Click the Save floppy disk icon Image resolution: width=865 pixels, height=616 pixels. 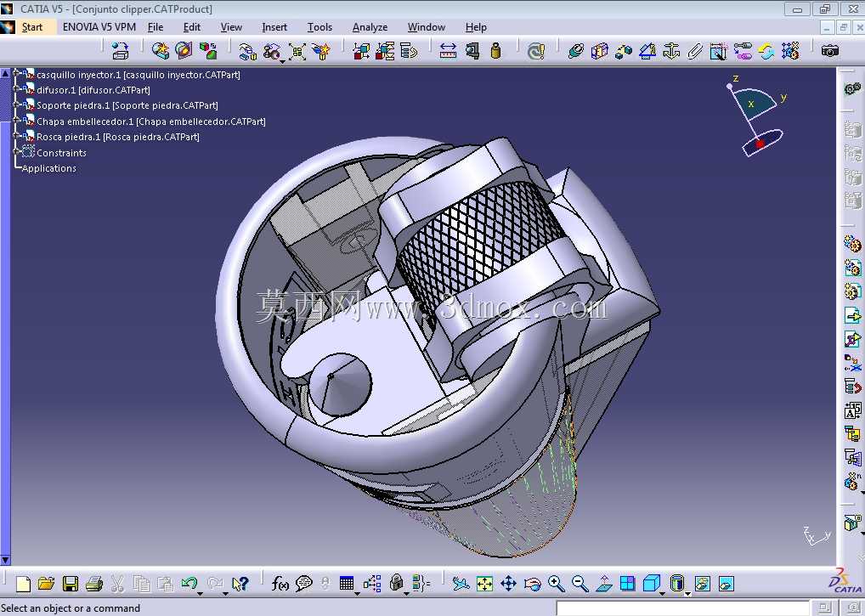click(70, 584)
